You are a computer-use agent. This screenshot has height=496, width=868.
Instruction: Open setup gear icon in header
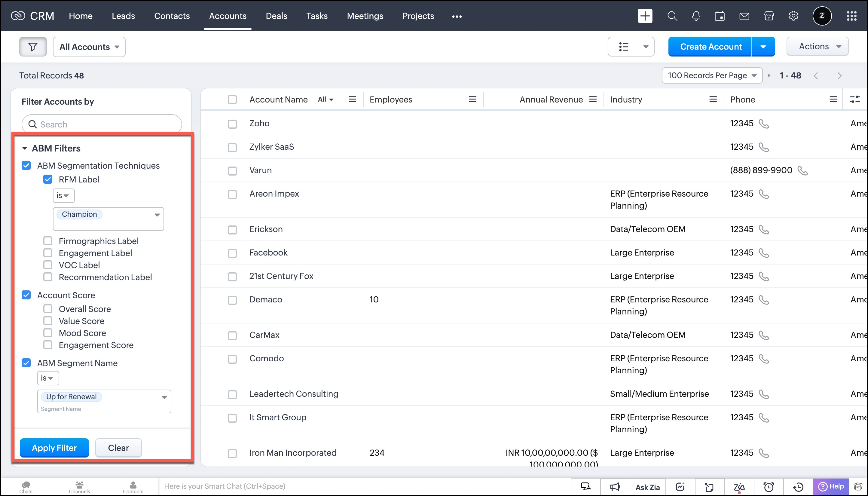(793, 16)
